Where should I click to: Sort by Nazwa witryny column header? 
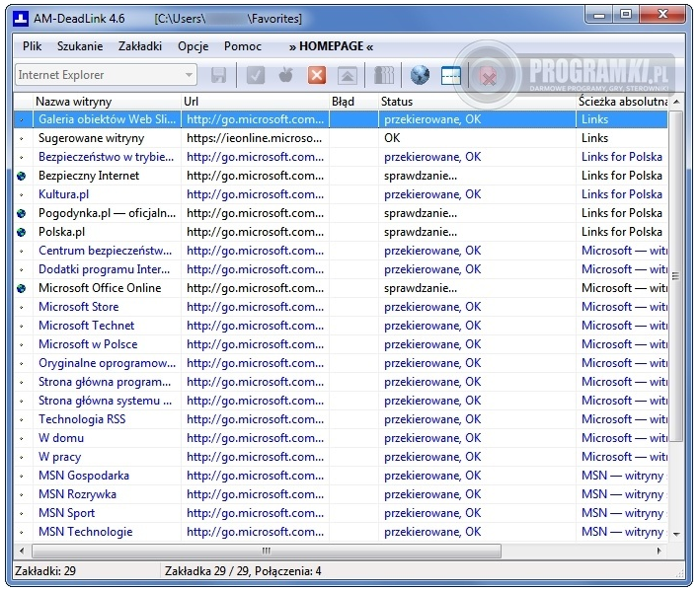point(107,102)
